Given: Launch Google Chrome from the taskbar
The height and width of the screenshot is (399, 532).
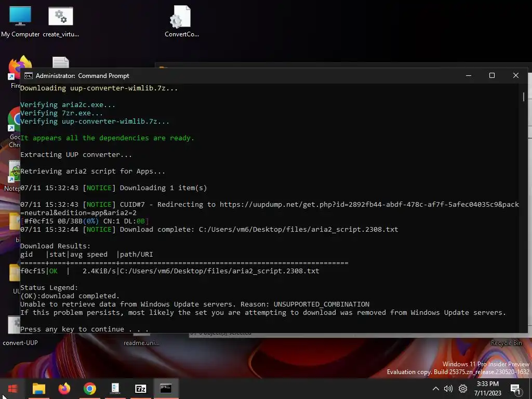Looking at the screenshot, I should coord(89,389).
